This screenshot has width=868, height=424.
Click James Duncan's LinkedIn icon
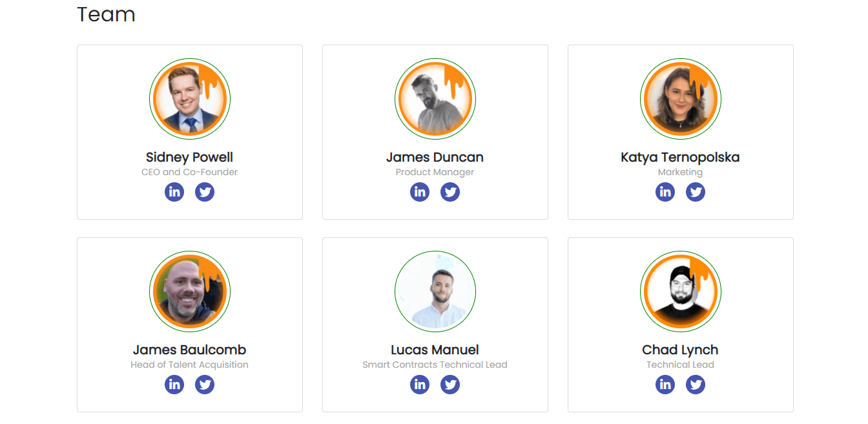click(x=420, y=192)
